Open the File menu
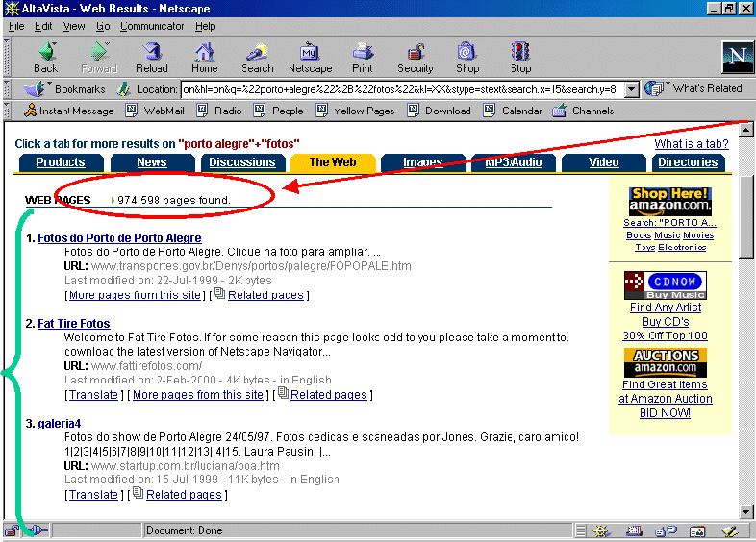This screenshot has height=542, width=756. [16, 27]
